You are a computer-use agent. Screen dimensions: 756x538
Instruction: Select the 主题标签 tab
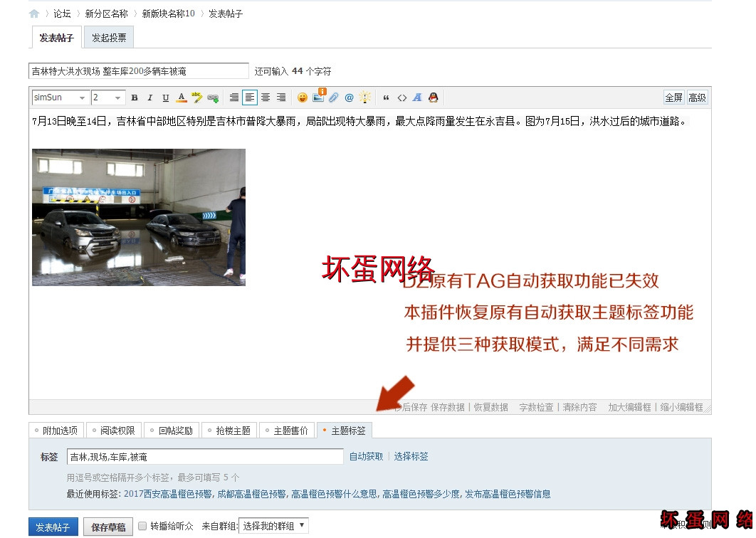pos(345,431)
